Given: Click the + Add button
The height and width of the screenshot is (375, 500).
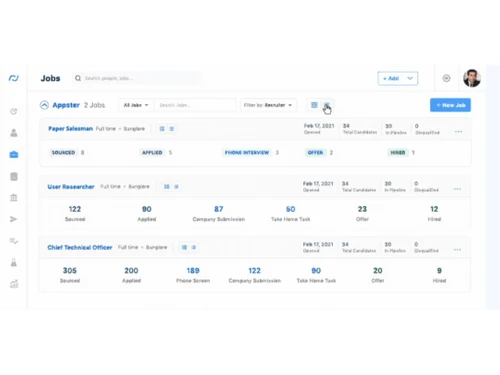Looking at the screenshot, I should click(391, 78).
